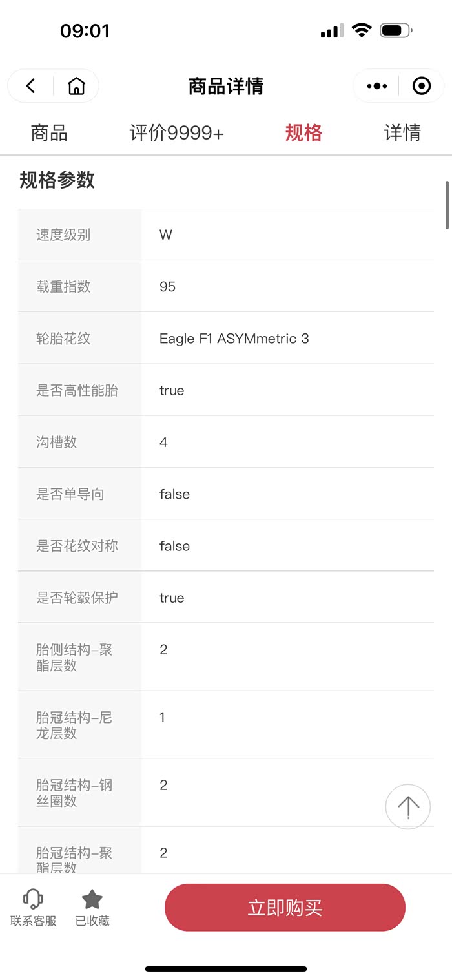Select the 规格 tab
This screenshot has height=980, width=452.
(303, 133)
